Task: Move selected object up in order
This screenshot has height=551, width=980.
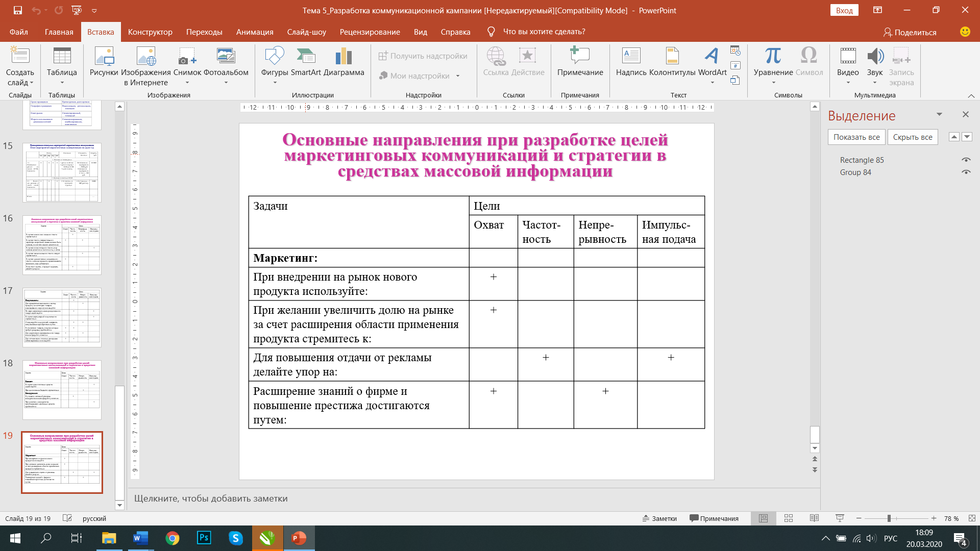Action: 954,137
